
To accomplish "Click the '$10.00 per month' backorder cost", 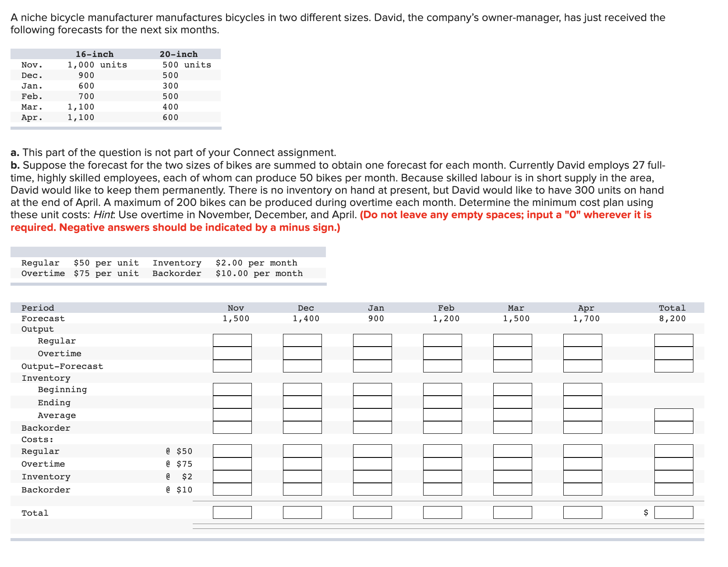I will [259, 273].
